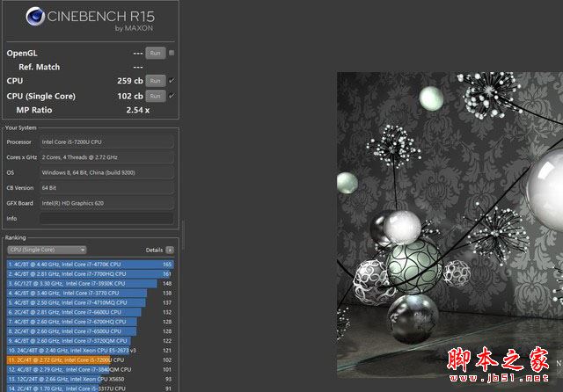Image resolution: width=563 pixels, height=392 pixels.
Task: Click the Processor field showing i5-7200U
Action: (x=106, y=142)
